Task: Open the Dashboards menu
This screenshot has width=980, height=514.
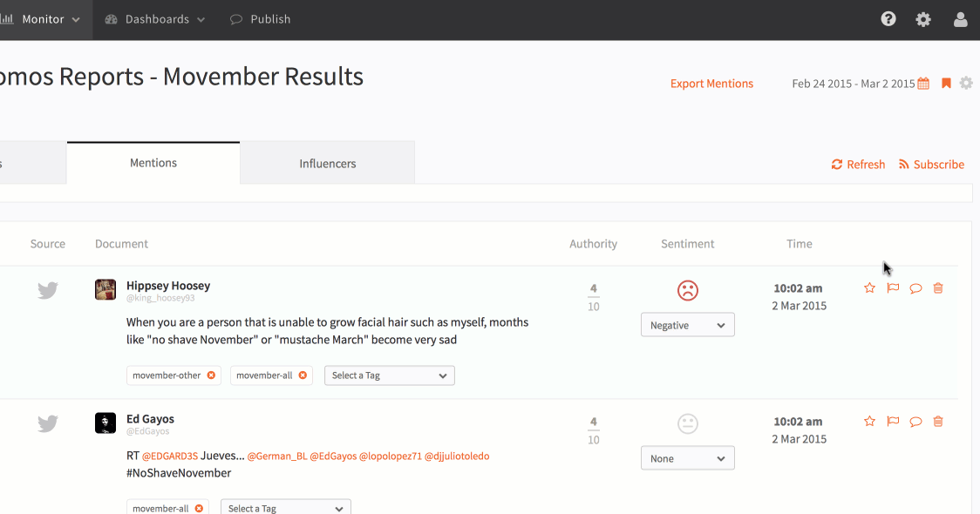Action: point(156,19)
